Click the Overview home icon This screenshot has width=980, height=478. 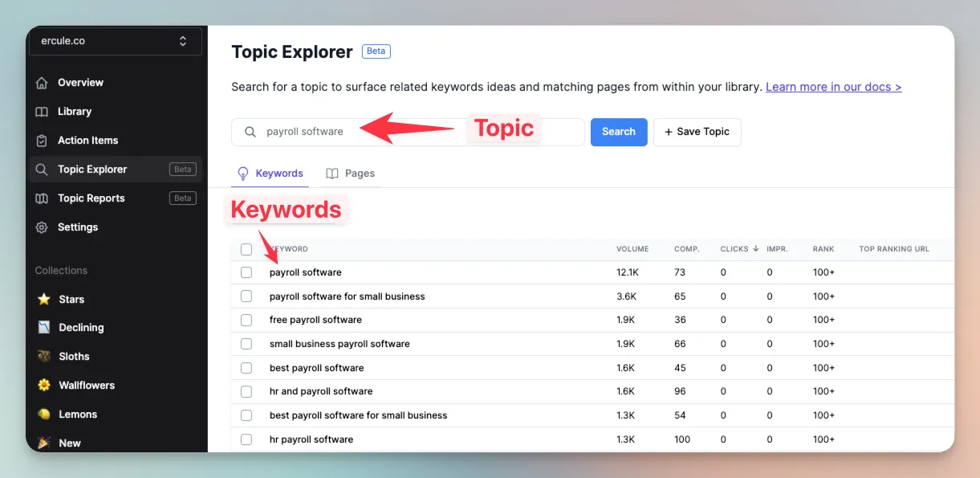(42, 83)
